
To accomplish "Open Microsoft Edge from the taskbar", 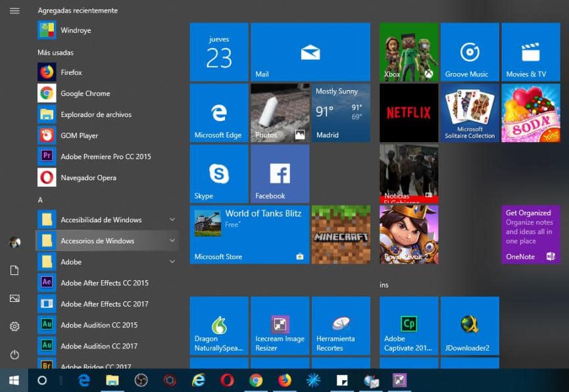I will tap(84, 380).
